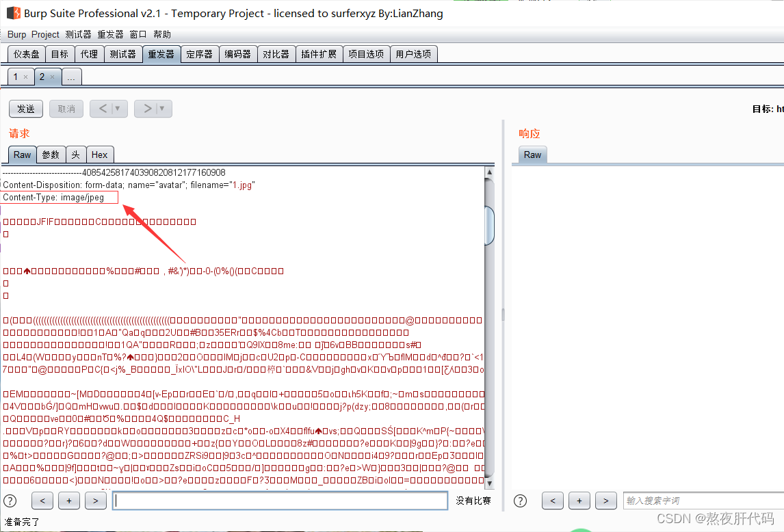Select Repeater tab 1

[x=16, y=77]
